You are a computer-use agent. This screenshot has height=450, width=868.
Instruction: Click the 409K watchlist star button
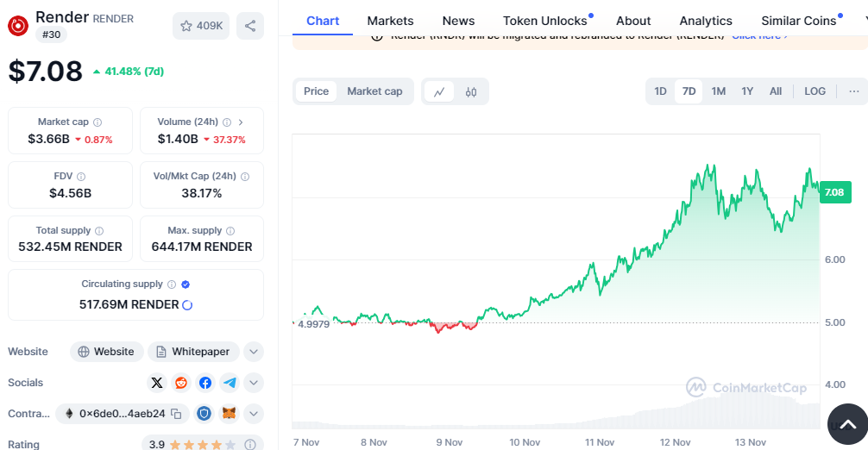[201, 26]
